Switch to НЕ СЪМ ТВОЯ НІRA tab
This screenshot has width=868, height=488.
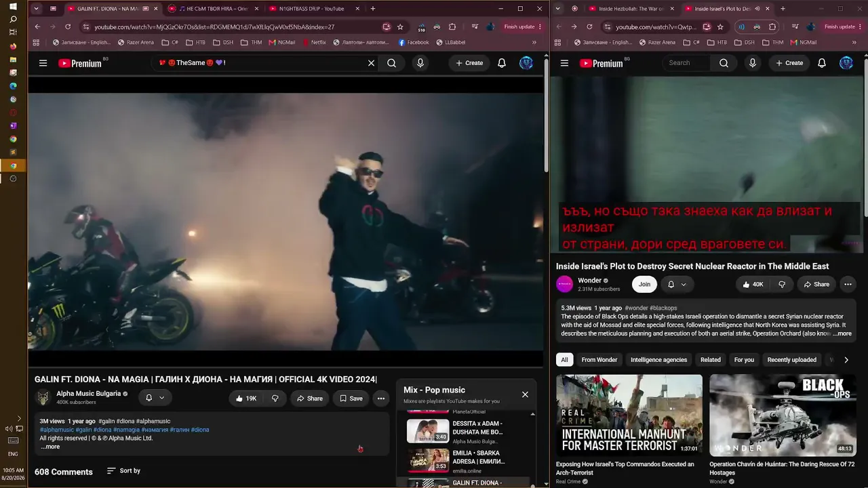click(214, 9)
